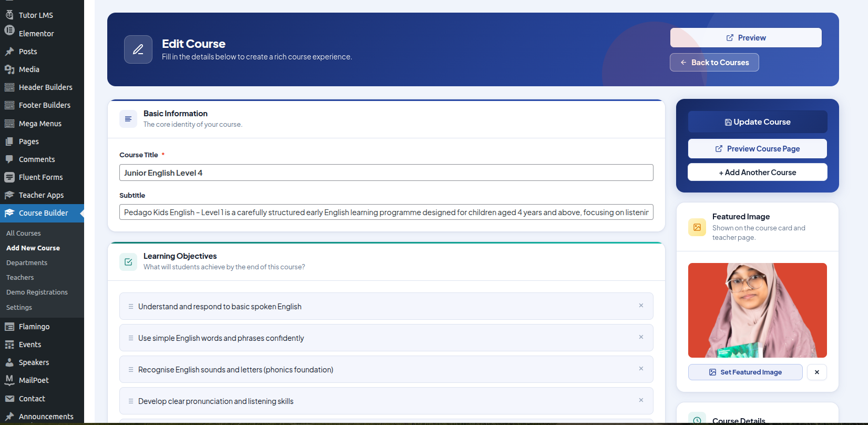Click into the Course Title field
The width and height of the screenshot is (868, 425).
[386, 173]
